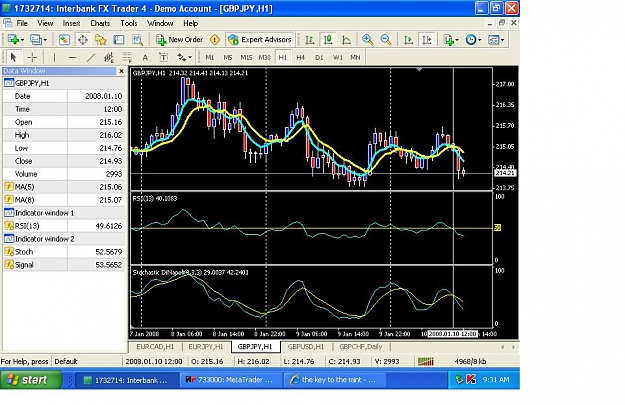Image resolution: width=625 pixels, height=405 pixels.
Task: Switch to the GBPUSD,H1 chart tab
Action: click(306, 346)
